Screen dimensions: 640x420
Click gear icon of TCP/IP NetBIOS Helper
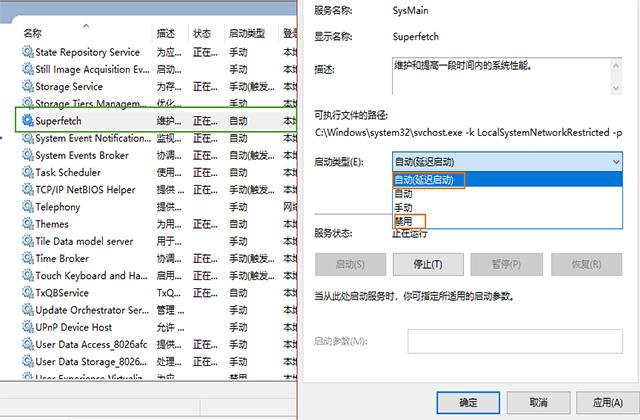tap(28, 189)
